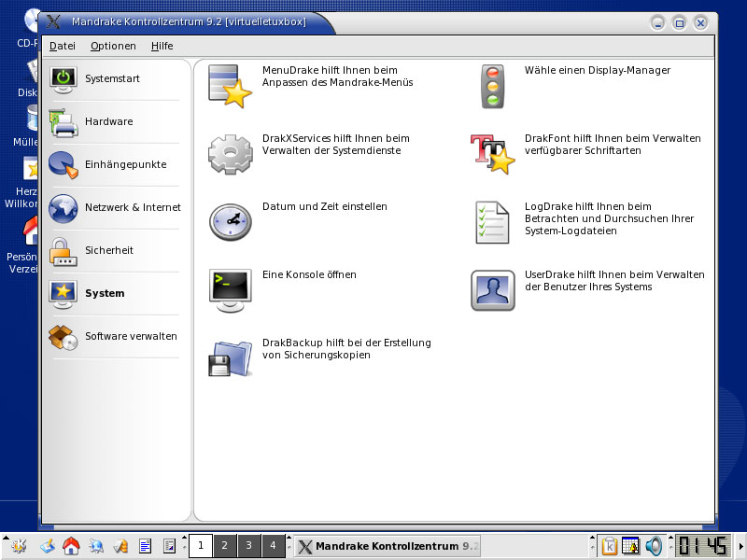Click the "Netzwerk & Internet" sidebar label
This screenshot has width=747, height=560.
[133, 207]
